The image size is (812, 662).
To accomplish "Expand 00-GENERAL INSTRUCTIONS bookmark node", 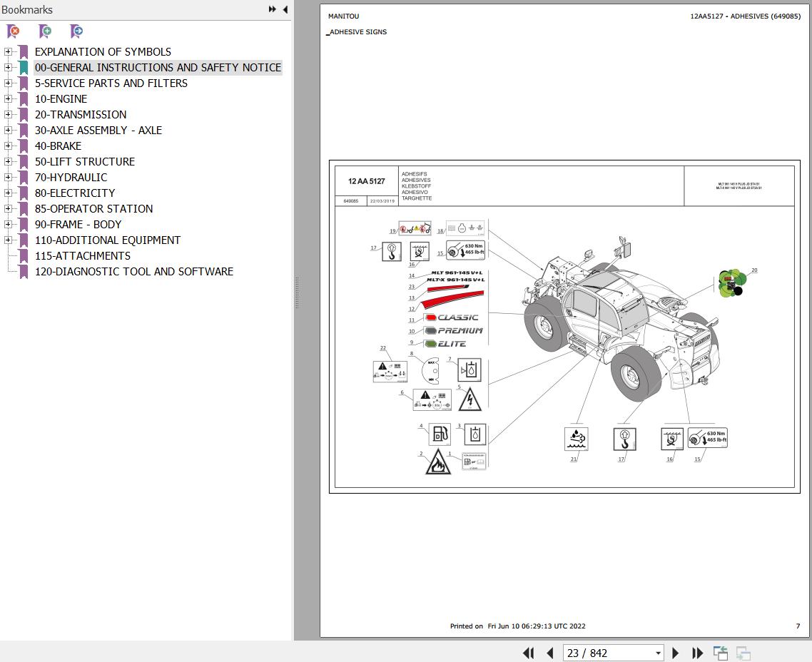I will [x=8, y=67].
